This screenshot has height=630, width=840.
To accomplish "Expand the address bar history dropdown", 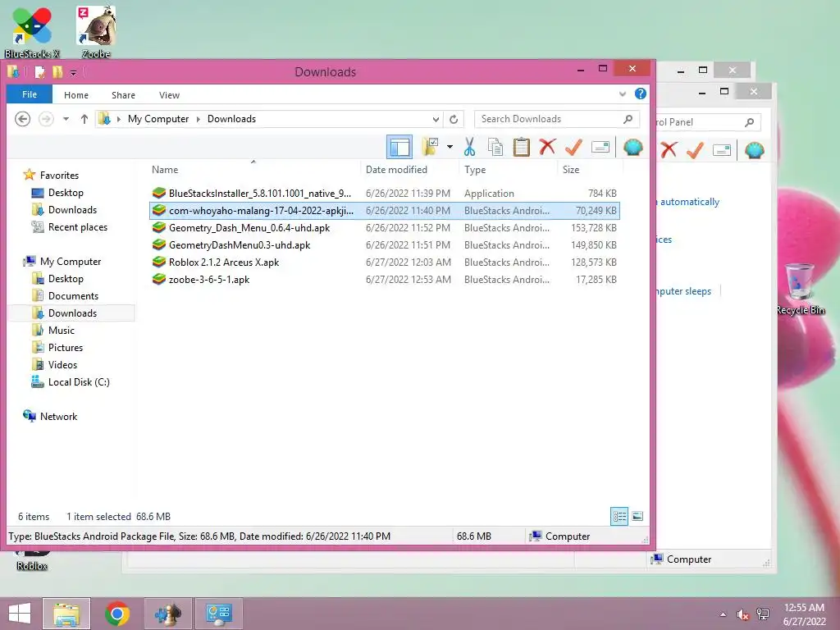I will [x=436, y=119].
